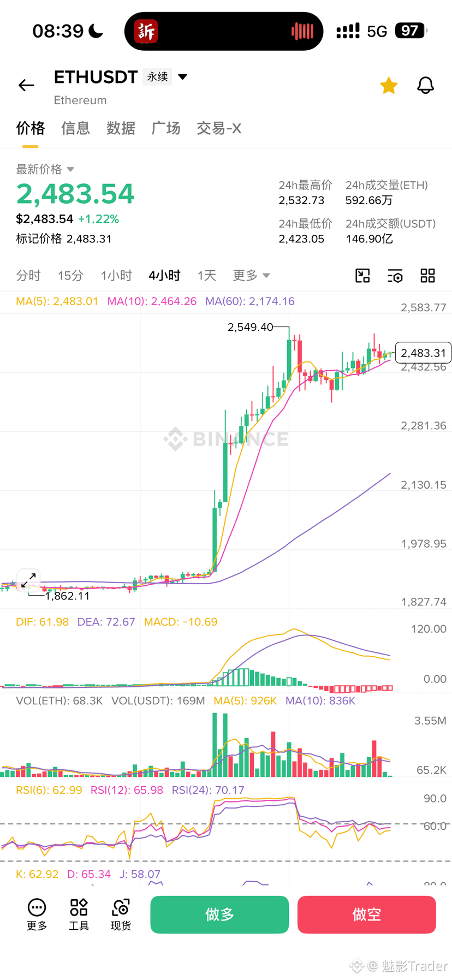Switch to the 交易-X tab

click(x=219, y=128)
